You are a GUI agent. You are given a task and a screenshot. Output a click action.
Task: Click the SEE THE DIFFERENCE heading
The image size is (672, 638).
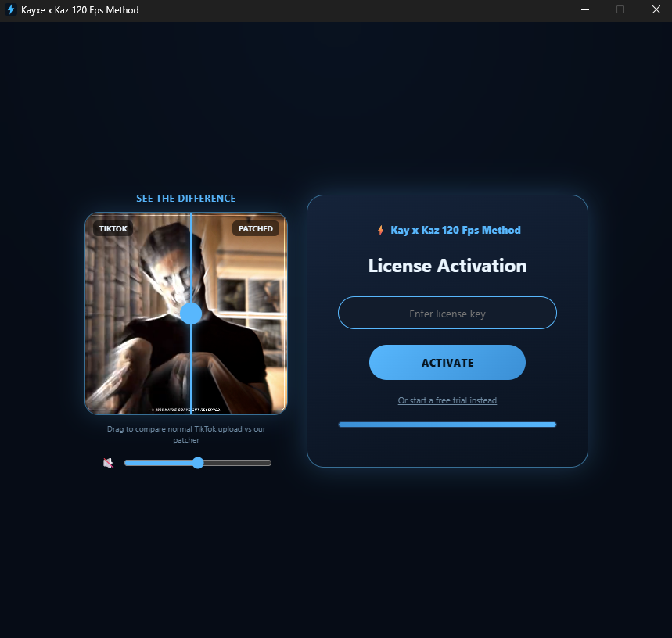tap(186, 199)
